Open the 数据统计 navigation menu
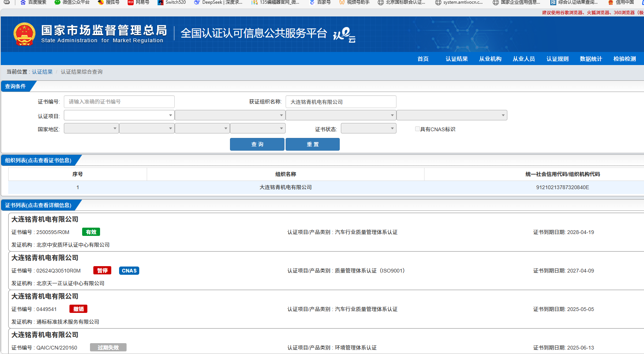The image size is (644, 354). click(x=591, y=59)
